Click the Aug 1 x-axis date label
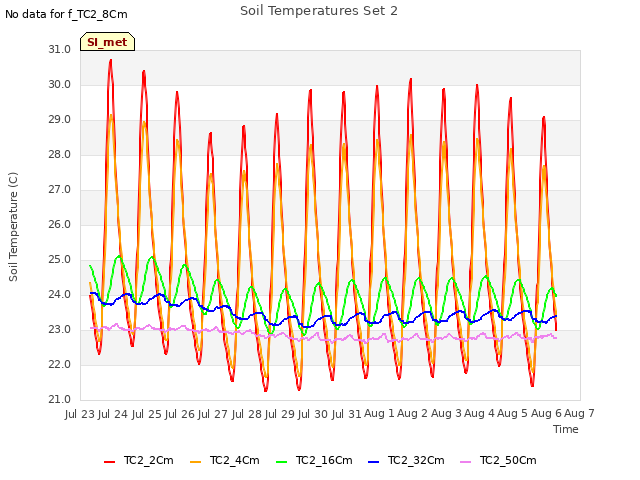This screenshot has width=640, height=480. pyautogui.click(x=379, y=414)
